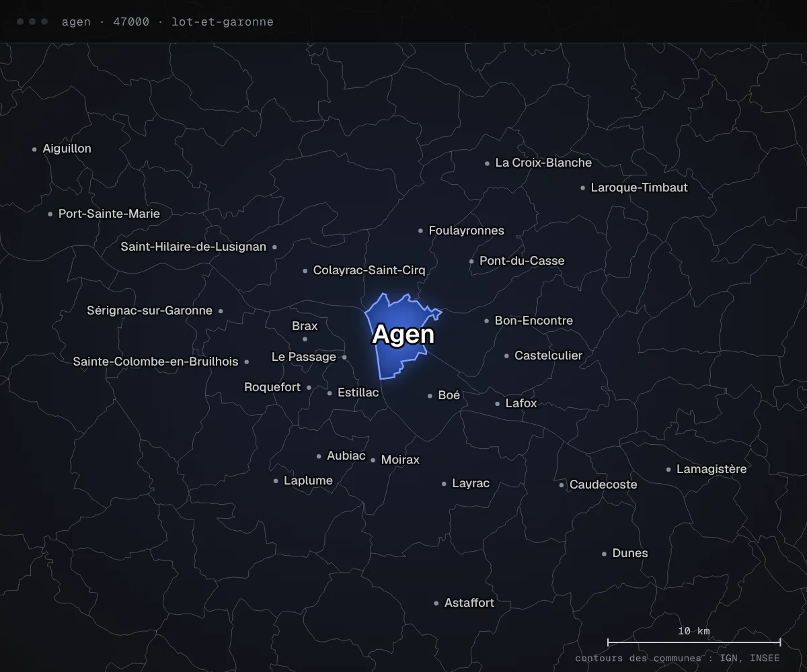Select the Laplume map label

click(308, 480)
